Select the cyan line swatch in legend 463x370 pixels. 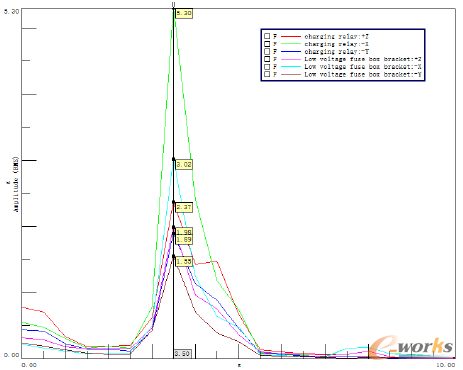291,67
